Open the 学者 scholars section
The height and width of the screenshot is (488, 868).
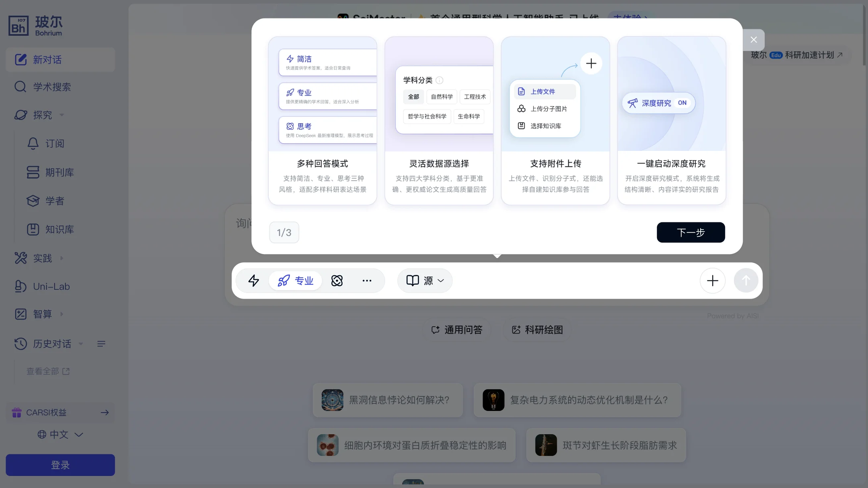click(54, 201)
